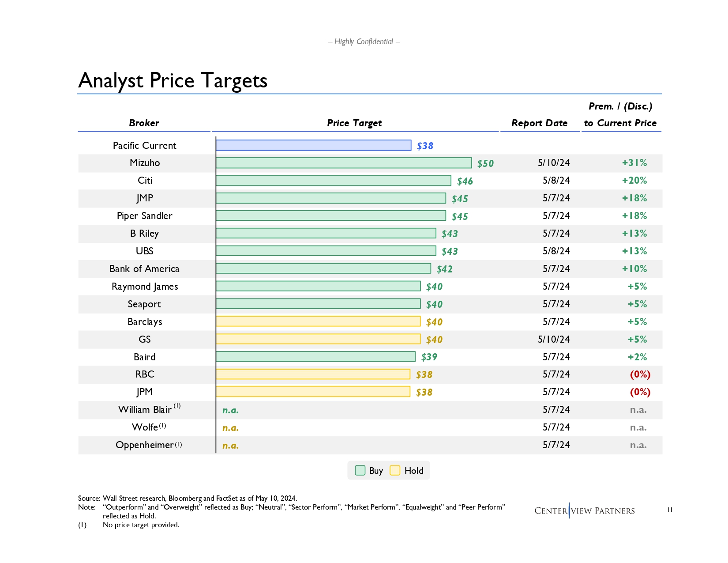Select the "Oppenheimer" broker name
The image size is (728, 563).
pos(145,445)
